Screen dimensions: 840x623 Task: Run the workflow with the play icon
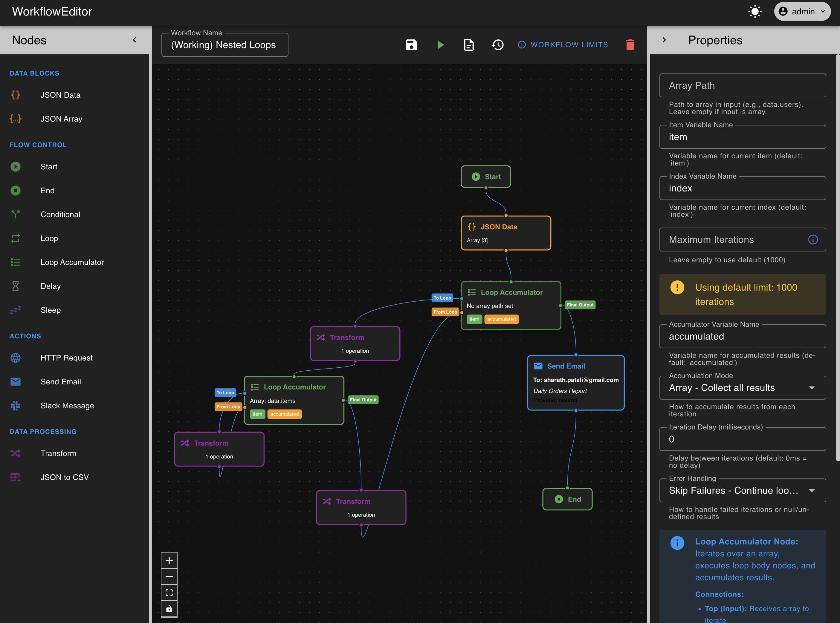[440, 44]
